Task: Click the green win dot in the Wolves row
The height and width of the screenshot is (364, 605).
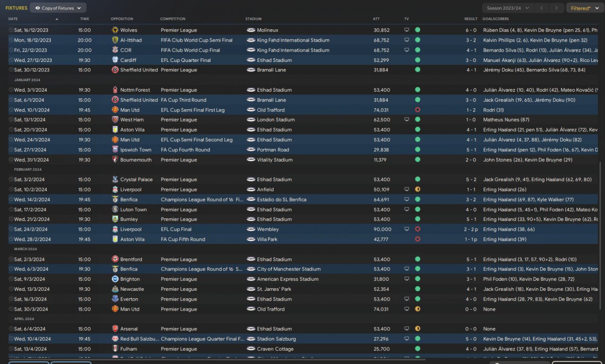Action: pyautogui.click(x=417, y=30)
